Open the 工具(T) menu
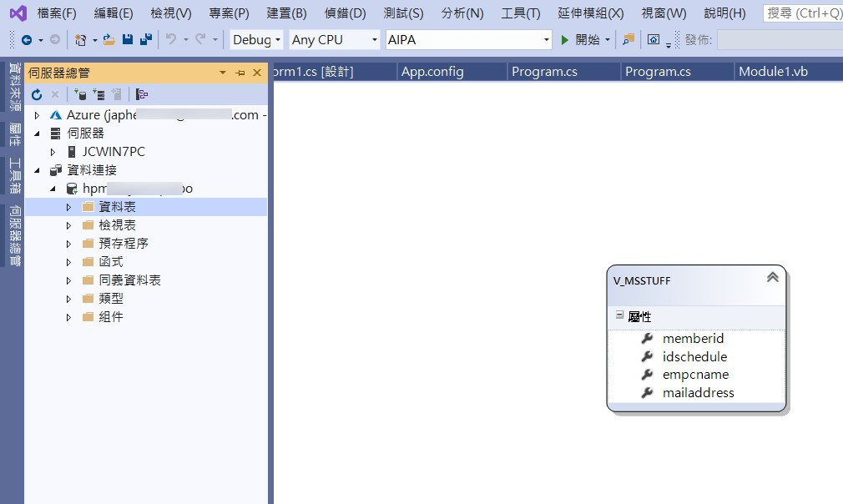Screen dimensions: 843x504 [x=521, y=13]
